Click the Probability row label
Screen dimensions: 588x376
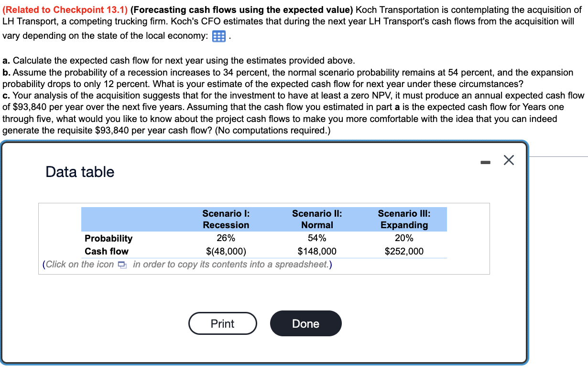coord(109,238)
